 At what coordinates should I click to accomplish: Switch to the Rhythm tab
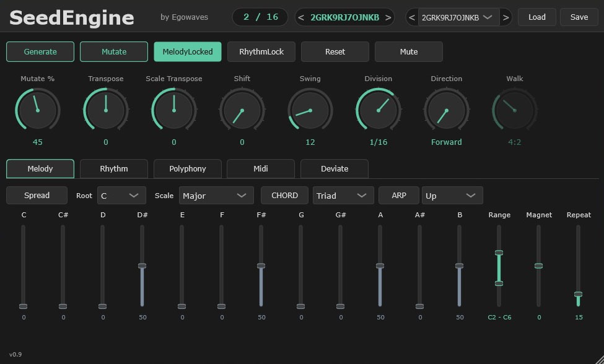(113, 168)
